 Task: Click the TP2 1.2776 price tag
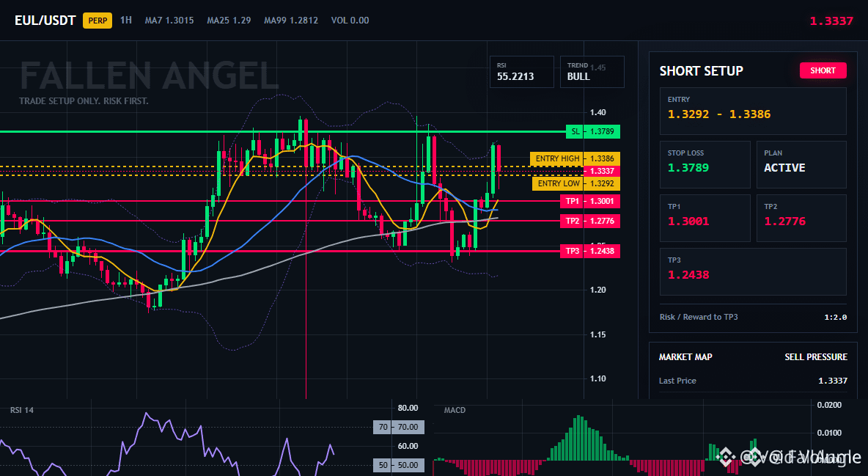(x=590, y=221)
